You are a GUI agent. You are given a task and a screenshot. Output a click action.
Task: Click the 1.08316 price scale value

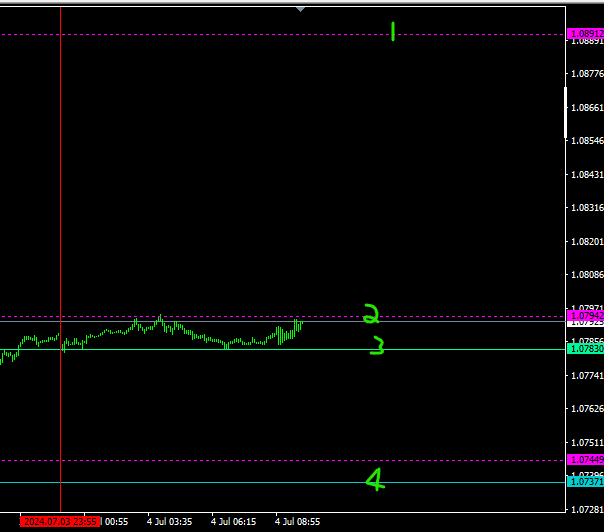[x=587, y=208]
